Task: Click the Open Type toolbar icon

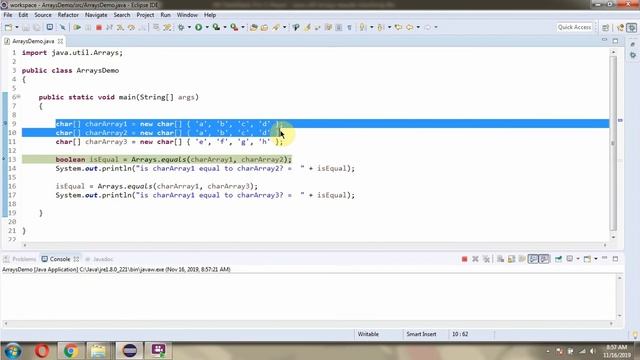Action: coord(253,27)
